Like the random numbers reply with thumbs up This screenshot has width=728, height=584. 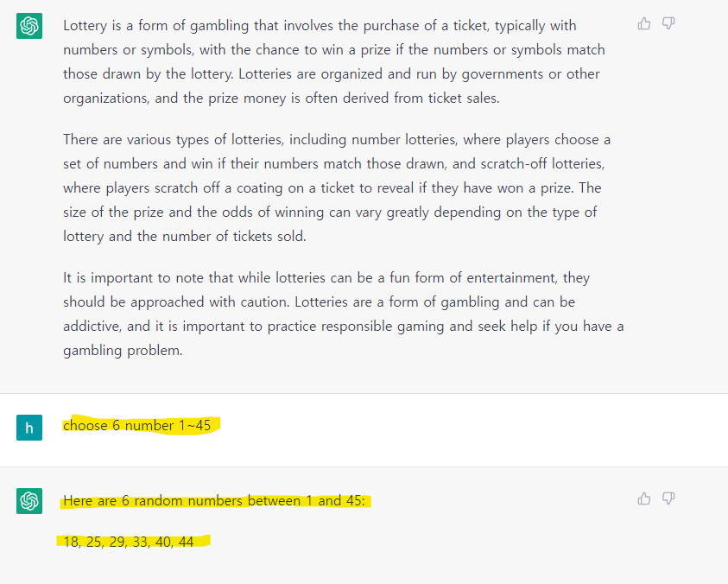tap(644, 498)
